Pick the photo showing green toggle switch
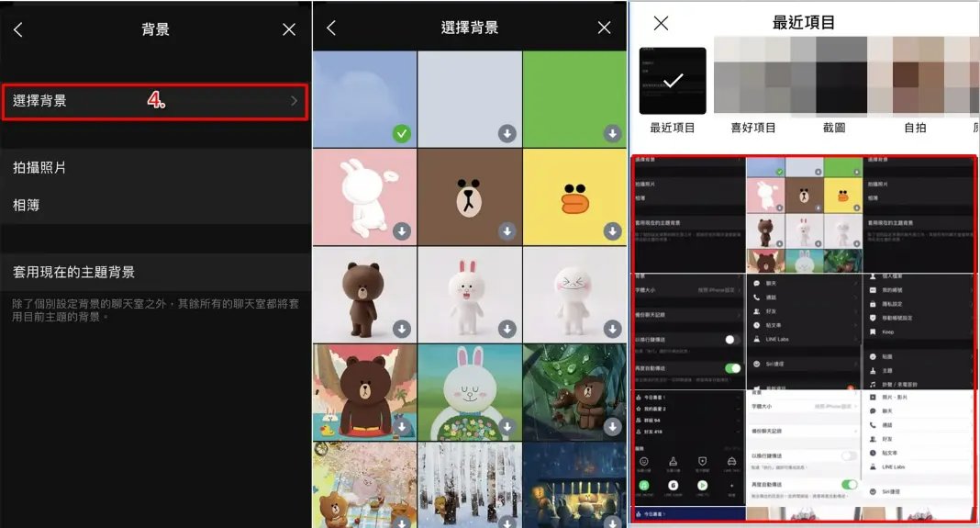The image size is (980, 528). [688, 331]
